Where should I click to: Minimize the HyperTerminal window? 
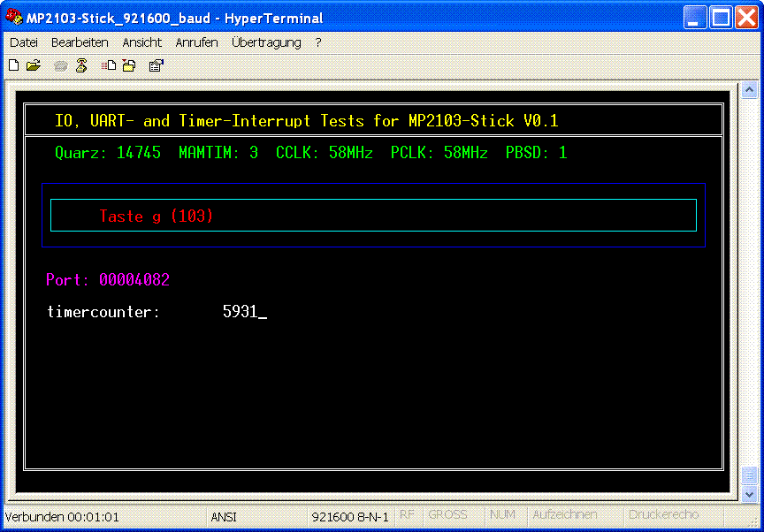pos(695,18)
